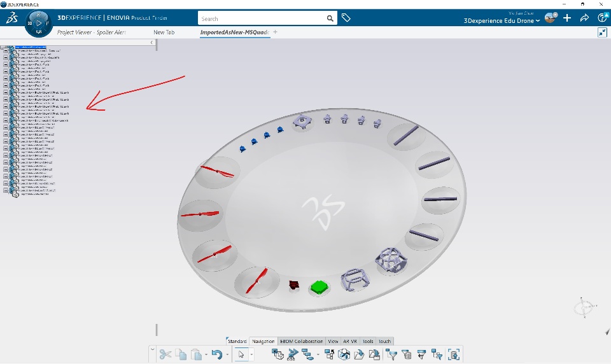Viewport: 611px width, 364px height.
Task: Open the Help icon in the header
Action: 603,18
